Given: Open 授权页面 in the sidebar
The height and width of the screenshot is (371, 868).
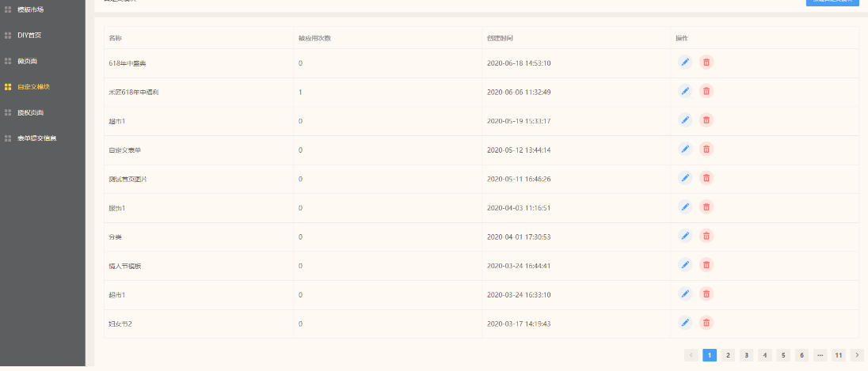Looking at the screenshot, I should pos(31,112).
